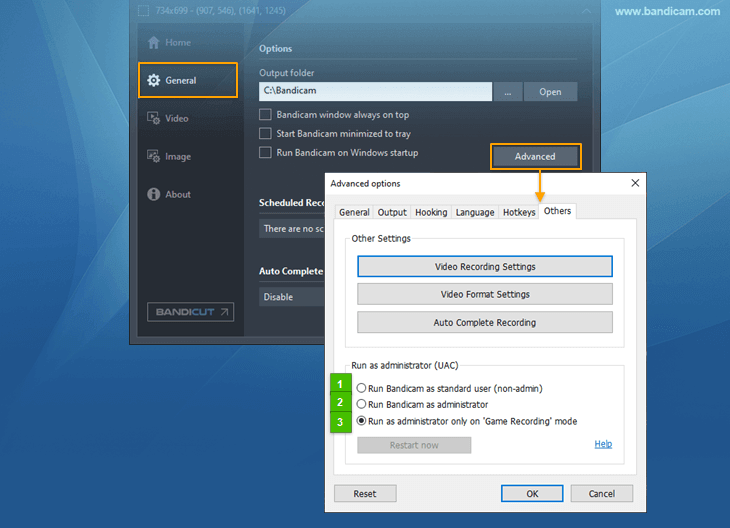Screen dimensions: 730x528
Task: Select the Others tab
Action: click(557, 211)
